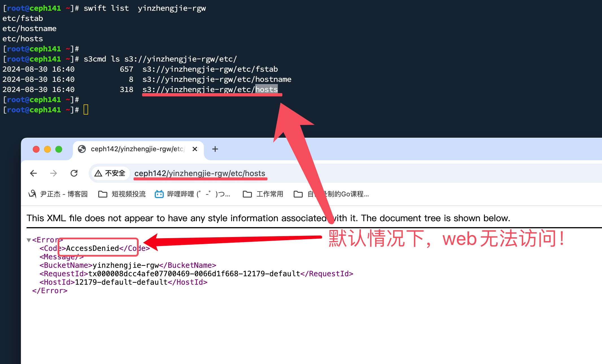The image size is (602, 364).
Task: Open the 哔哩哔哩 bookmark
Action: (x=193, y=194)
